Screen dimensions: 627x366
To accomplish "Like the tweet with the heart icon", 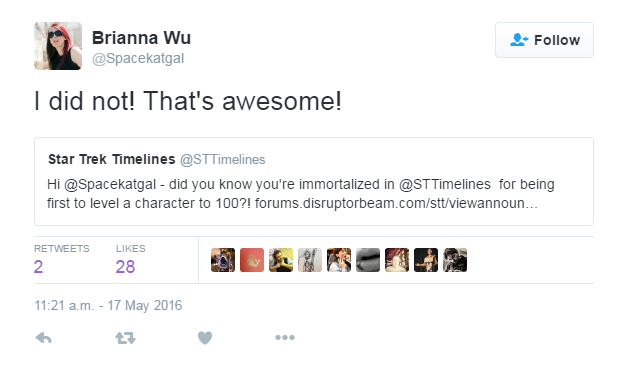I will click(205, 338).
